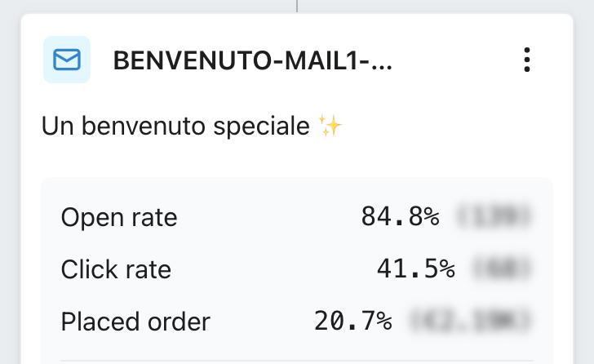Click the sparkles emoji in the subject
Screen dimensions: 594x364
(x=330, y=126)
